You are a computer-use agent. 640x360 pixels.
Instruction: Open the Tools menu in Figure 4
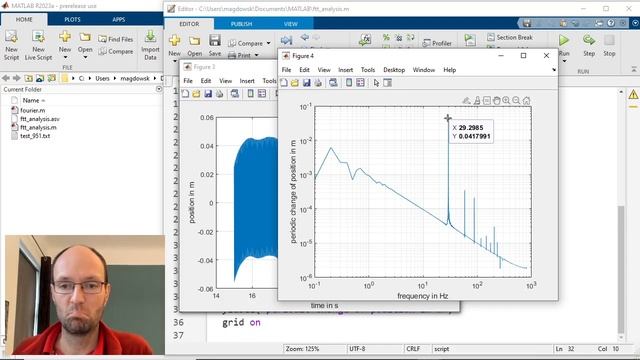368,70
